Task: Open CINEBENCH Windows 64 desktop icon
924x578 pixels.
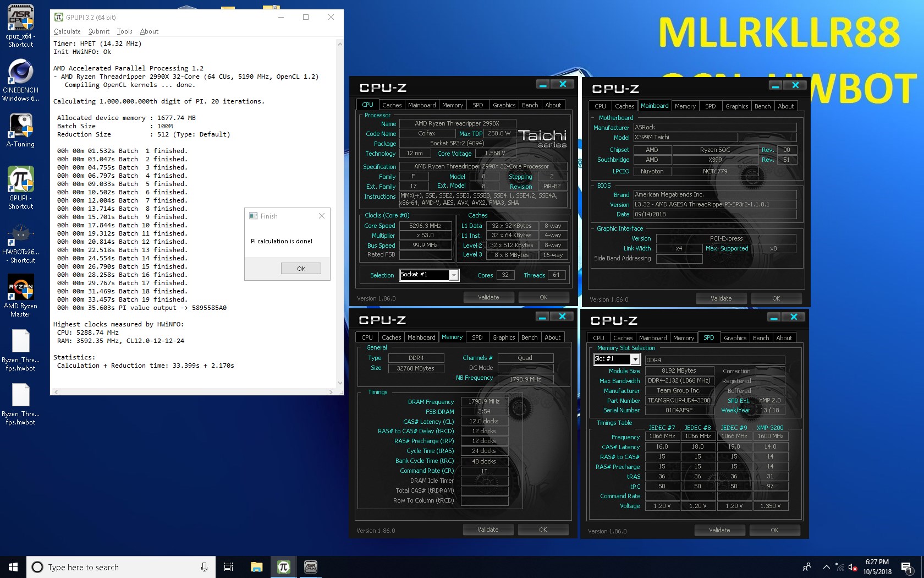Action: (x=20, y=80)
